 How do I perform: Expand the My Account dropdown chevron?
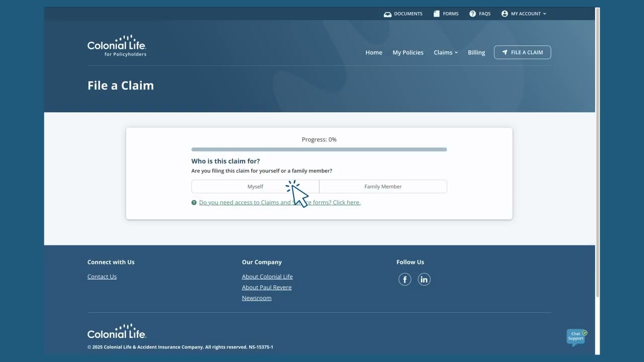[x=544, y=14]
